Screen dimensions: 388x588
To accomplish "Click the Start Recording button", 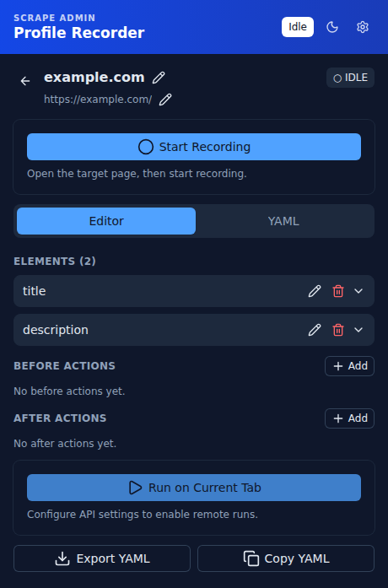I will (194, 147).
